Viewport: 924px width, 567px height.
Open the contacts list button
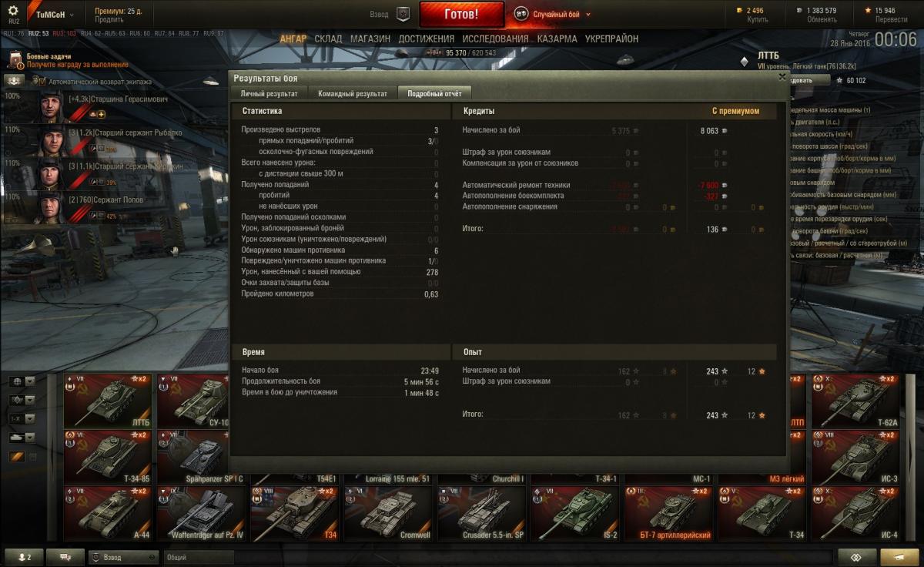pos(24,557)
